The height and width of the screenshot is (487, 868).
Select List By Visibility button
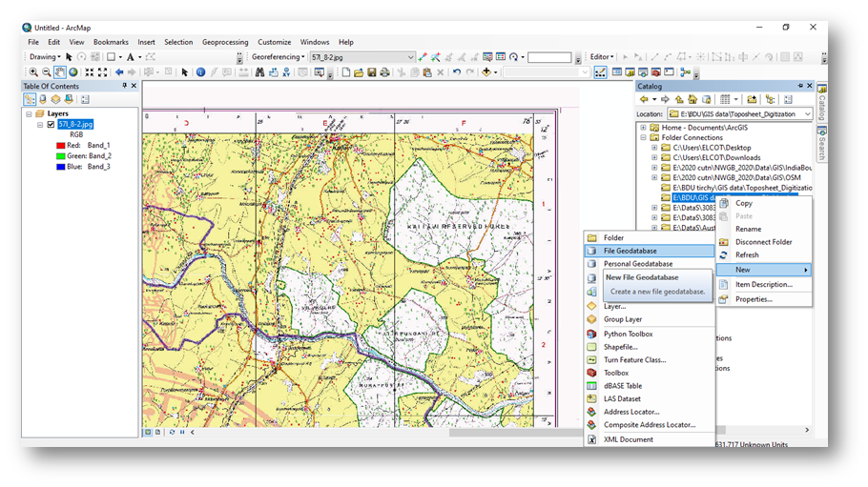56,99
